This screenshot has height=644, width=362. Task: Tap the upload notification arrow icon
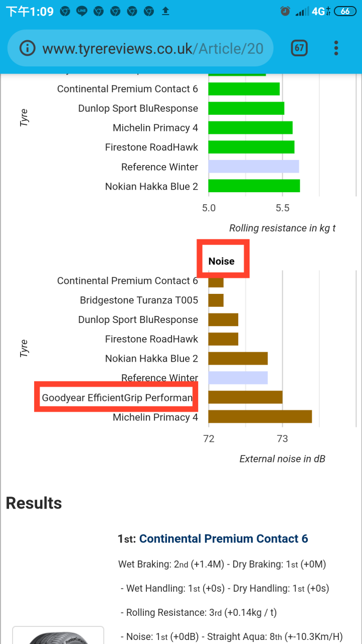pos(165,11)
